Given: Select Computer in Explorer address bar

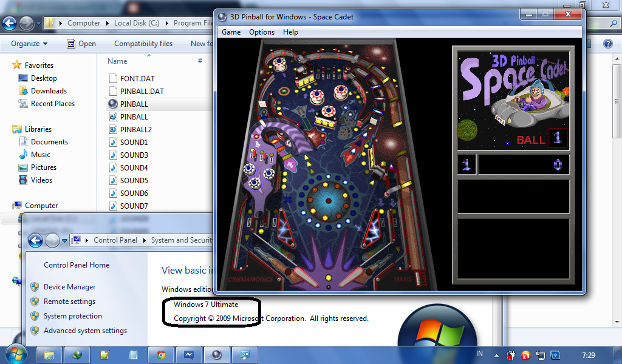Looking at the screenshot, I should [x=84, y=23].
